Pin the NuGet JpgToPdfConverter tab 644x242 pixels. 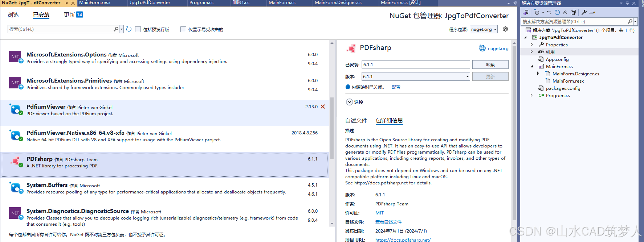[66, 3]
